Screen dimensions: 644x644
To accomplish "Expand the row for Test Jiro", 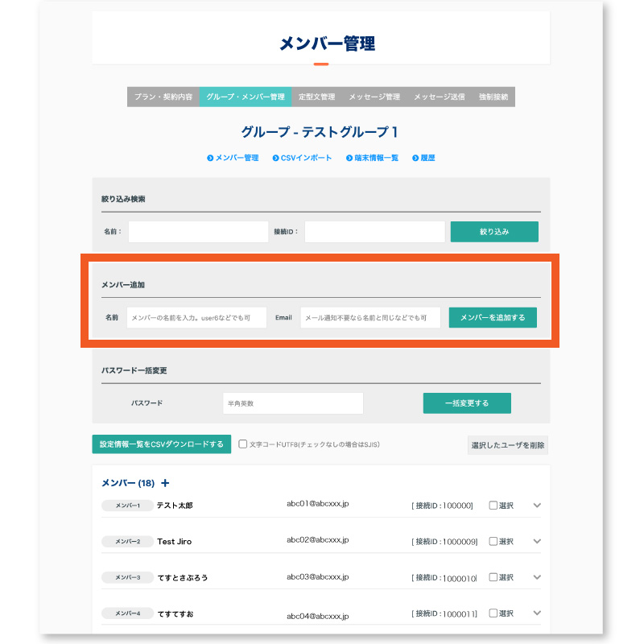I will [535, 541].
